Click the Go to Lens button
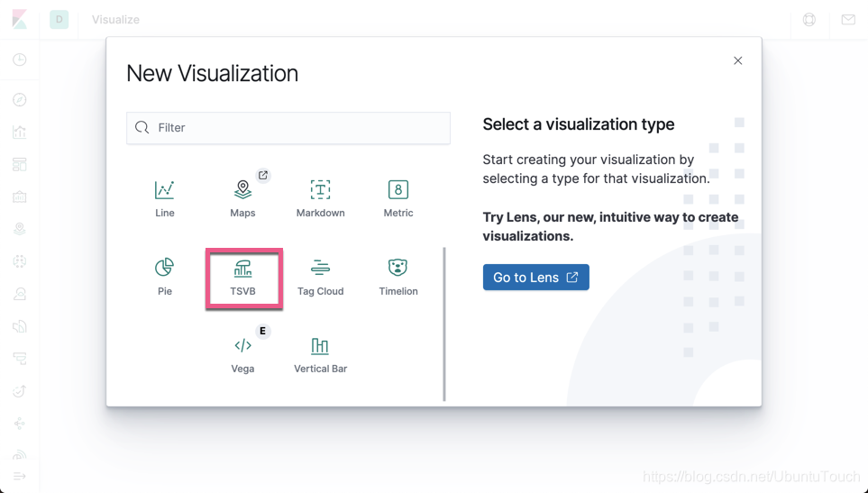This screenshot has height=493, width=868. coord(536,278)
